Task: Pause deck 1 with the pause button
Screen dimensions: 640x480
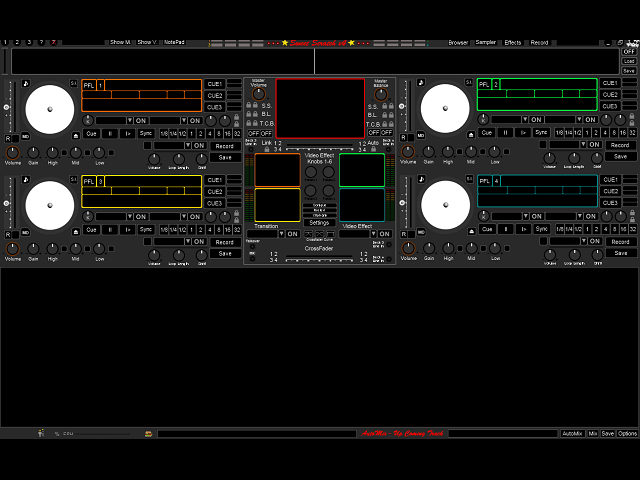Action: pos(110,132)
